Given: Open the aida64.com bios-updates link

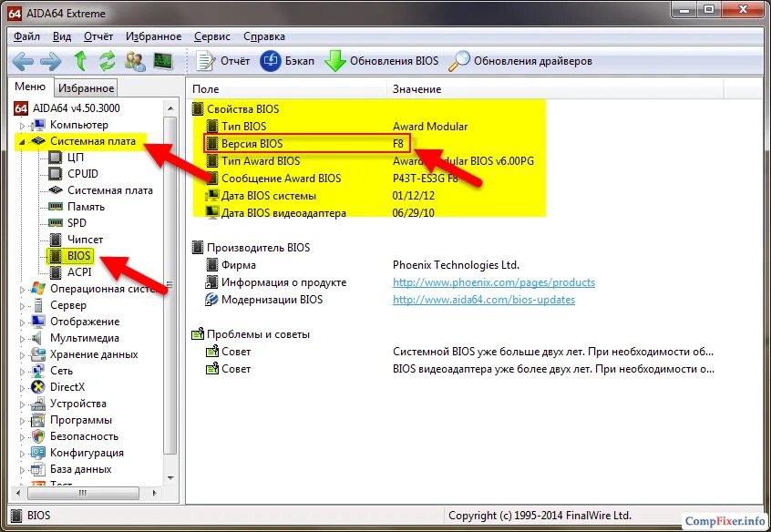Looking at the screenshot, I should point(484,300).
